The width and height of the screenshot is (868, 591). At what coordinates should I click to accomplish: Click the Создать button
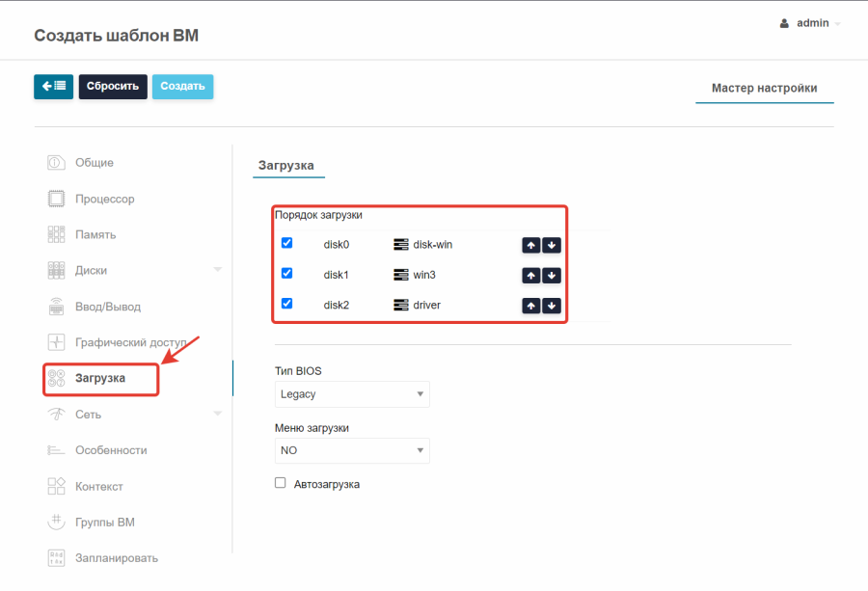[x=182, y=87]
